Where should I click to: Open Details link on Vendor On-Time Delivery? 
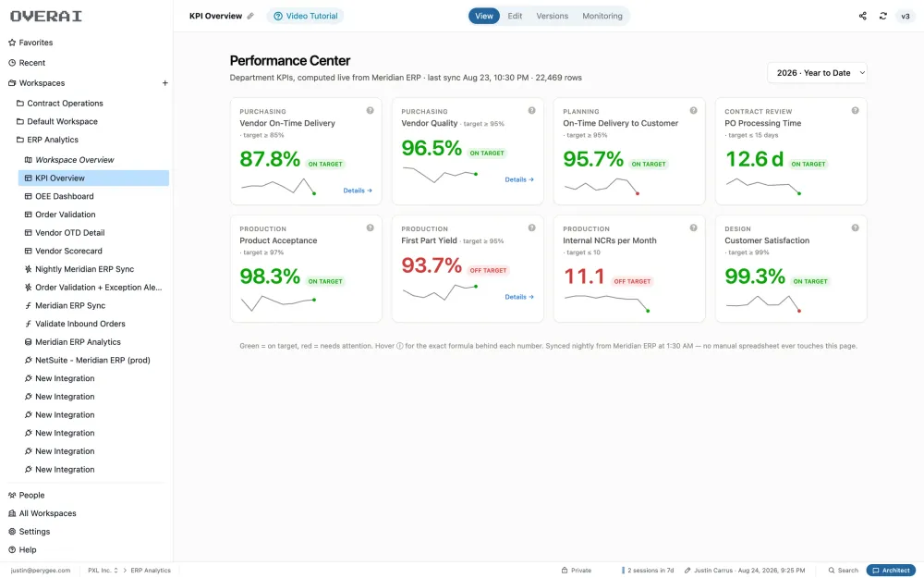point(358,191)
